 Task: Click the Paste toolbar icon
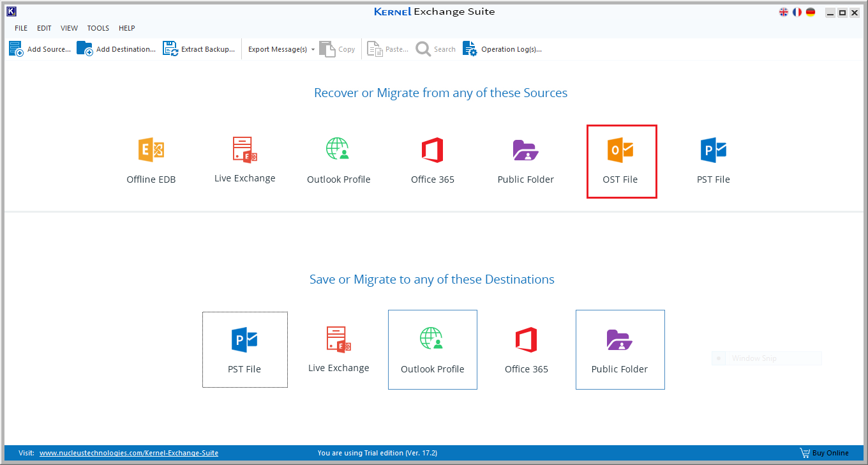coord(387,49)
